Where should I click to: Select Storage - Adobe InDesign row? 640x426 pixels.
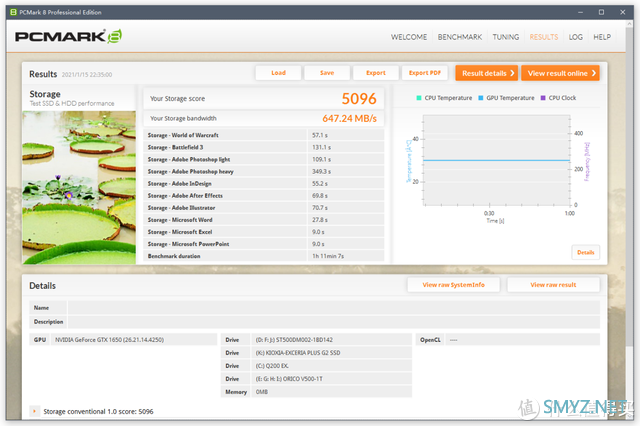pos(264,184)
